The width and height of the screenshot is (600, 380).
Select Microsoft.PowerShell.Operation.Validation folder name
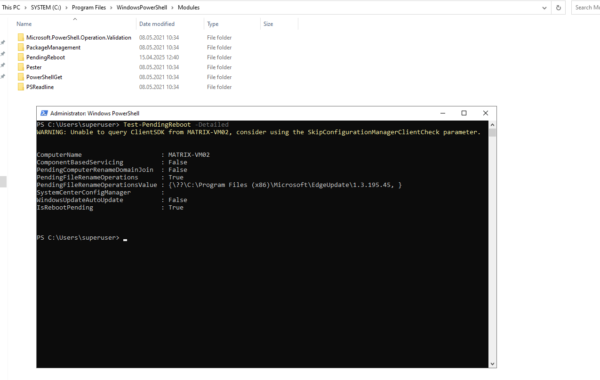(x=78, y=38)
